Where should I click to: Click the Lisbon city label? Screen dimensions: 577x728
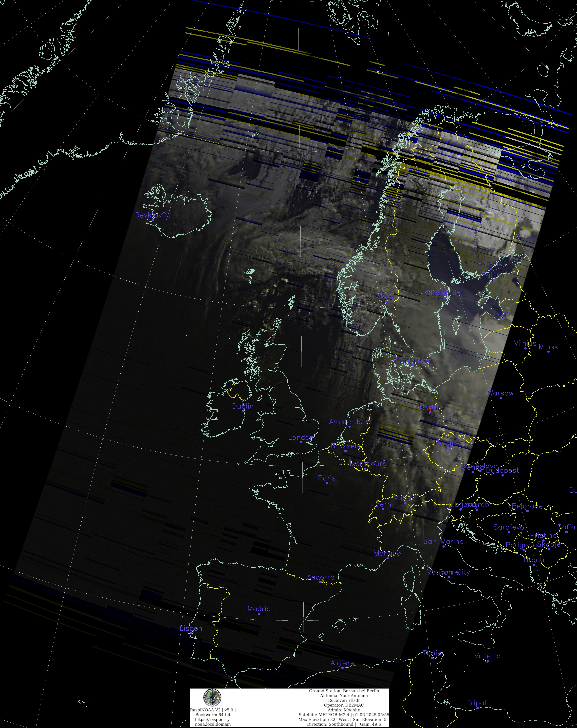point(191,628)
